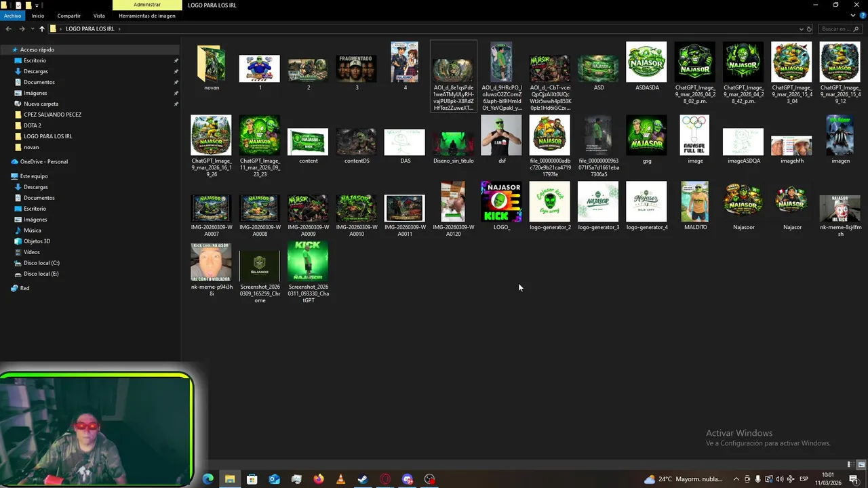Open Herramientas de imagen tab

(x=147, y=16)
